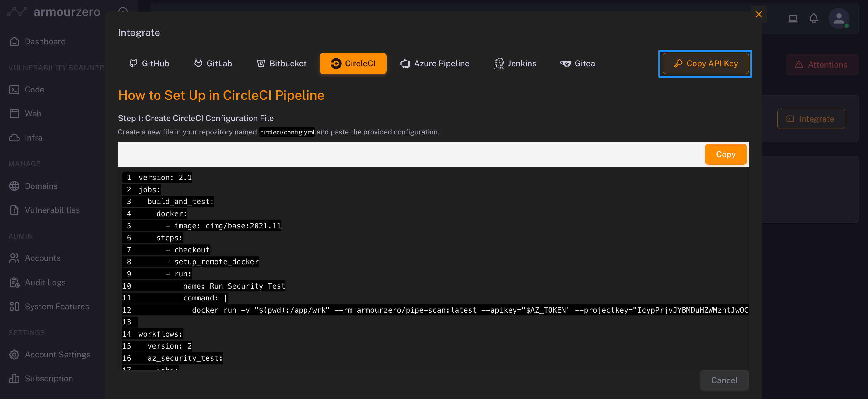Click the Domains globe icon
The width and height of the screenshot is (868, 399).
pos(14,186)
